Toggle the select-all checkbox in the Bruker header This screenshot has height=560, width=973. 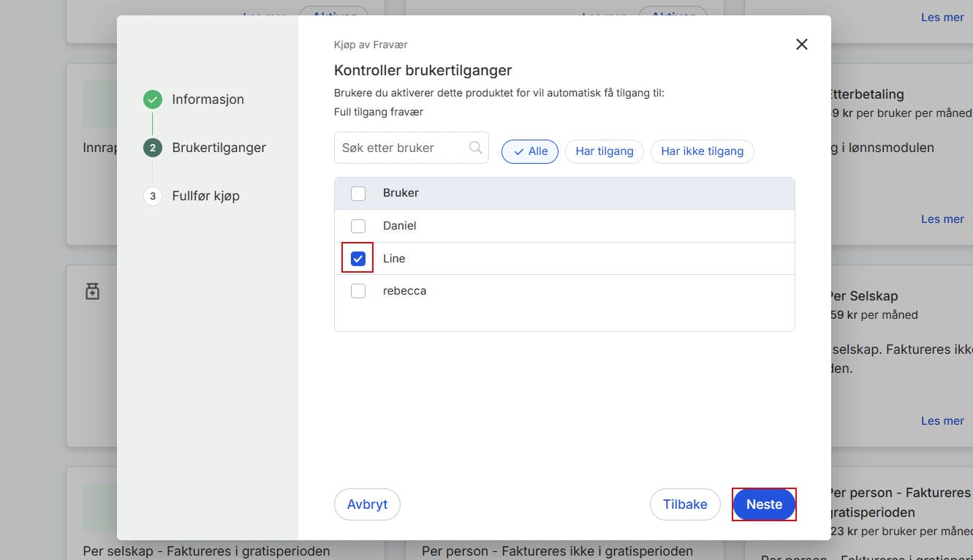click(x=358, y=194)
